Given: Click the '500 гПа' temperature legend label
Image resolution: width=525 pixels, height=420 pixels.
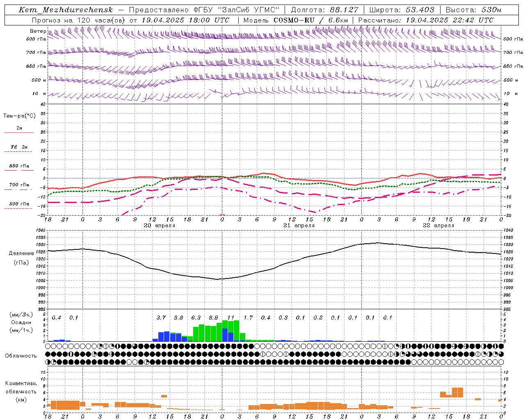Looking at the screenshot, I should [x=19, y=204].
